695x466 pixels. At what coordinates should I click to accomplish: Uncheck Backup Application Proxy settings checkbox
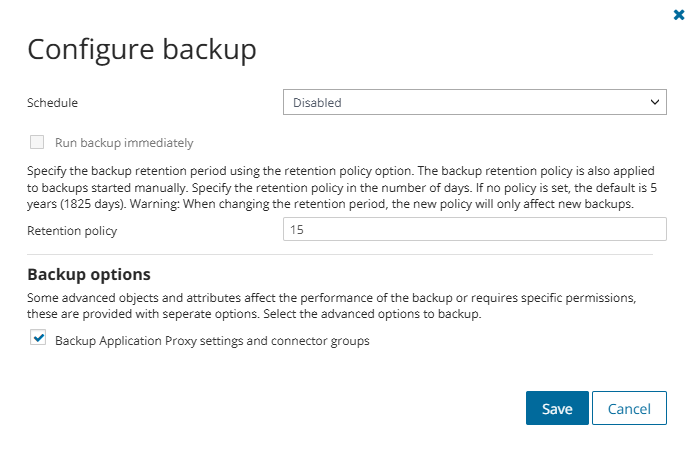tap(38, 339)
